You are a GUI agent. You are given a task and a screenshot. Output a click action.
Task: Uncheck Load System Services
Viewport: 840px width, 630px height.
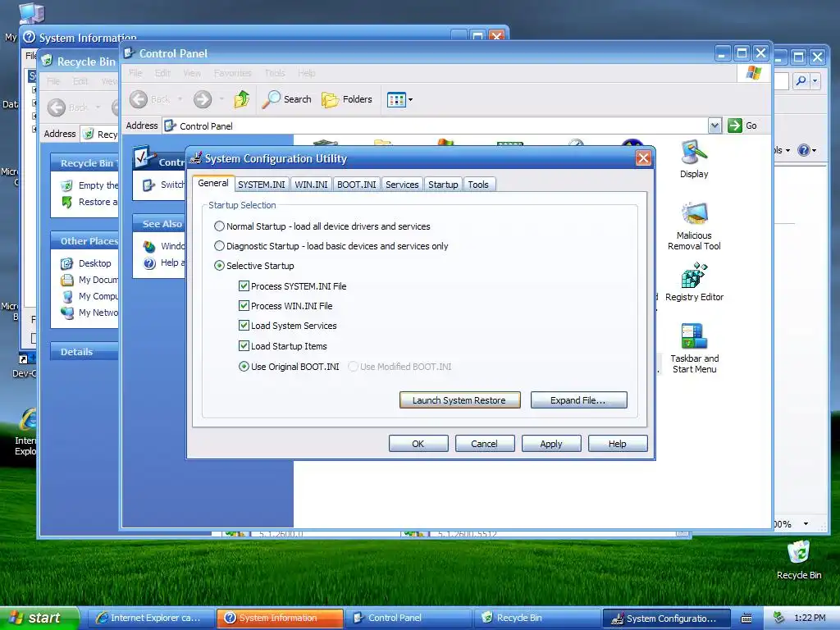(244, 325)
